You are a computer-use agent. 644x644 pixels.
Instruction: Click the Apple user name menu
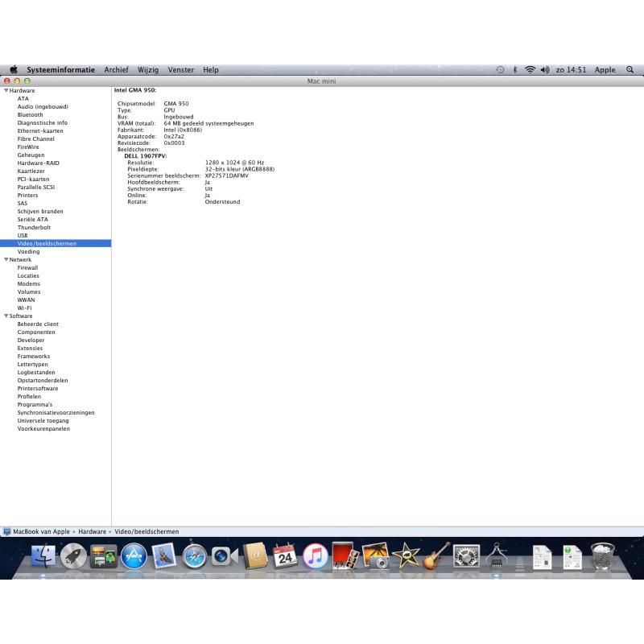coord(605,70)
